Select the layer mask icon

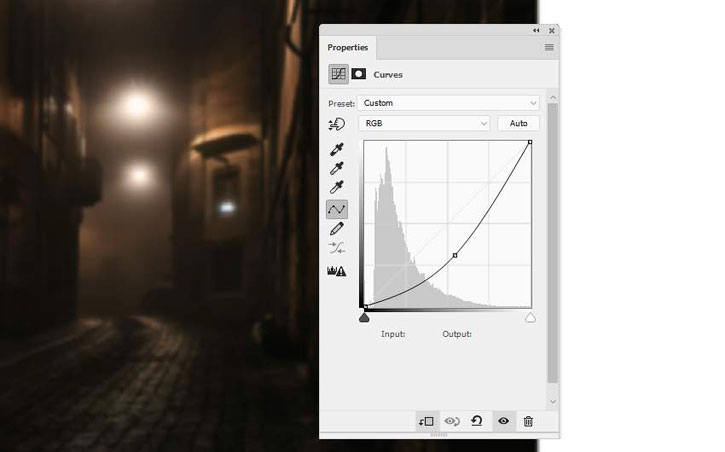click(359, 74)
